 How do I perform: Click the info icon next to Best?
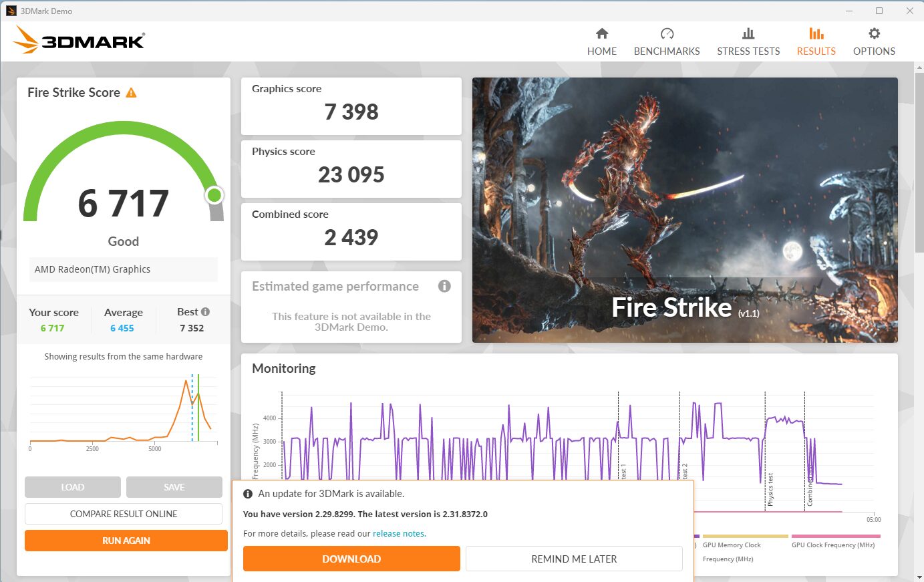click(x=206, y=312)
